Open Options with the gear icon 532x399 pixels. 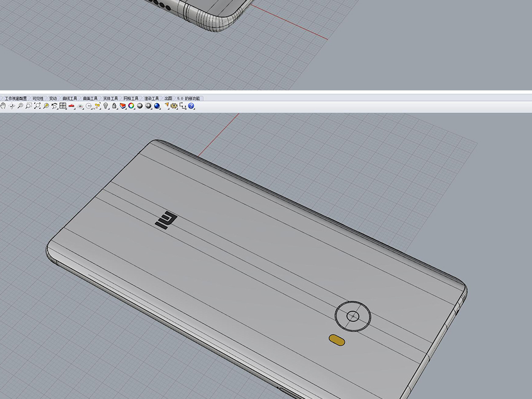pos(174,106)
